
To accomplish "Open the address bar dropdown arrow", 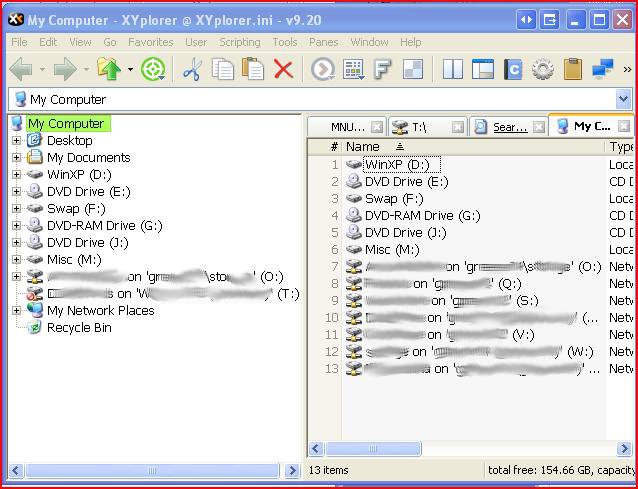I will point(623,99).
